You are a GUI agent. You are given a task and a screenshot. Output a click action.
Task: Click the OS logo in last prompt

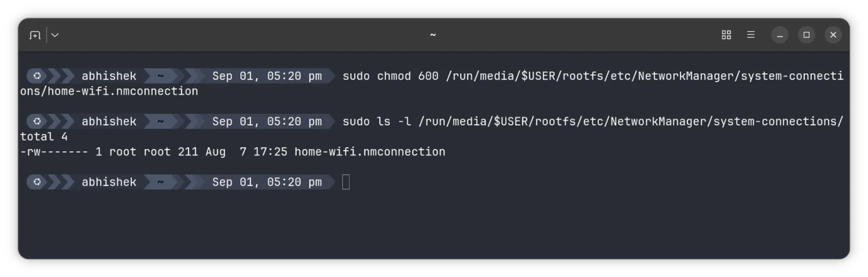tap(37, 182)
